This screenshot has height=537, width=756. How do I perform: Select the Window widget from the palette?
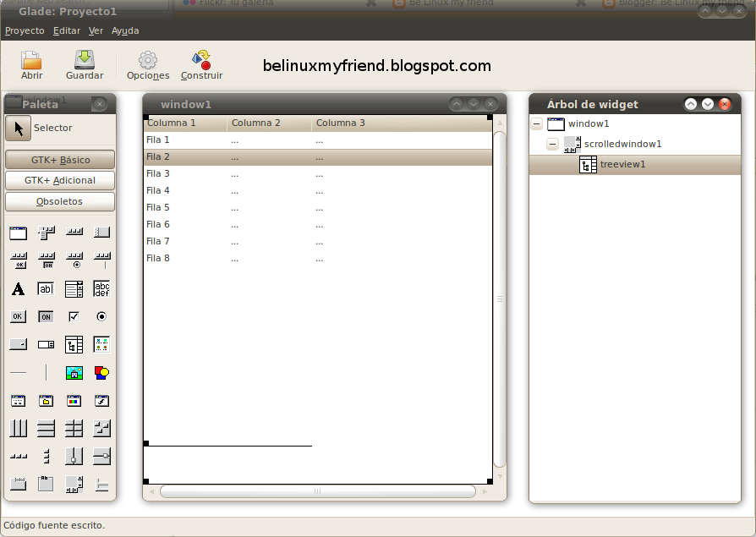[x=18, y=233]
